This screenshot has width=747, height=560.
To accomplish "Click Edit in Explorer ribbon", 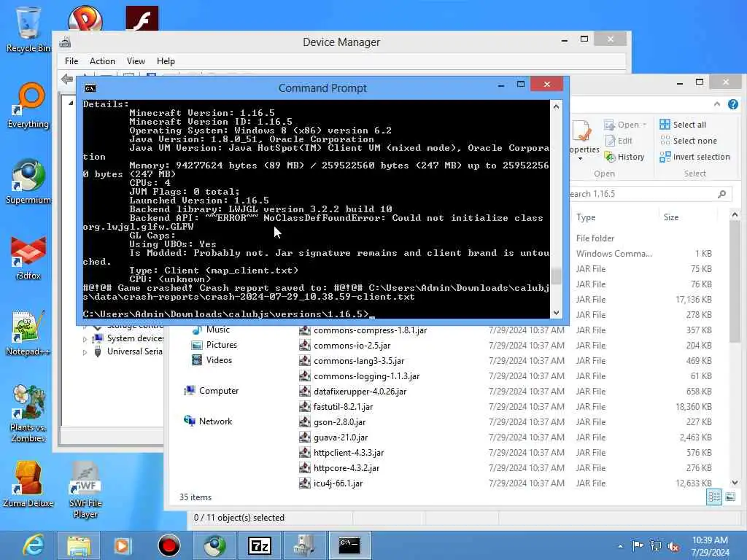I will 619,141.
